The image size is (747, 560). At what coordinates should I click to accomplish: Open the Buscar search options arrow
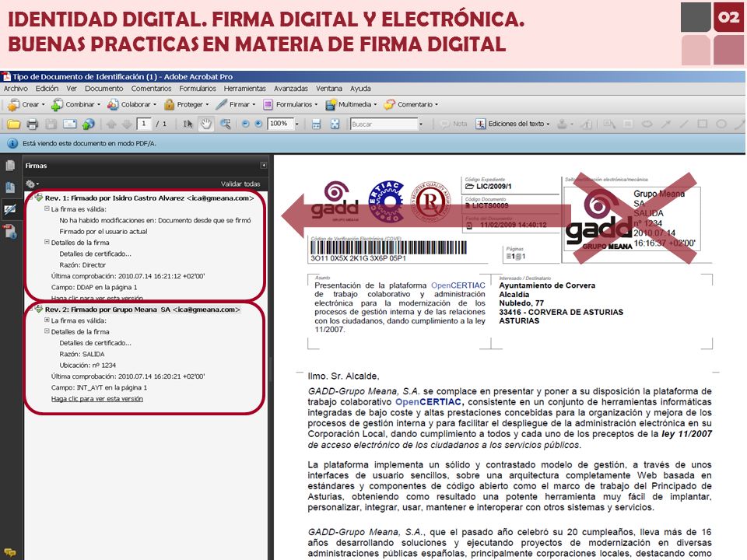pos(421,124)
